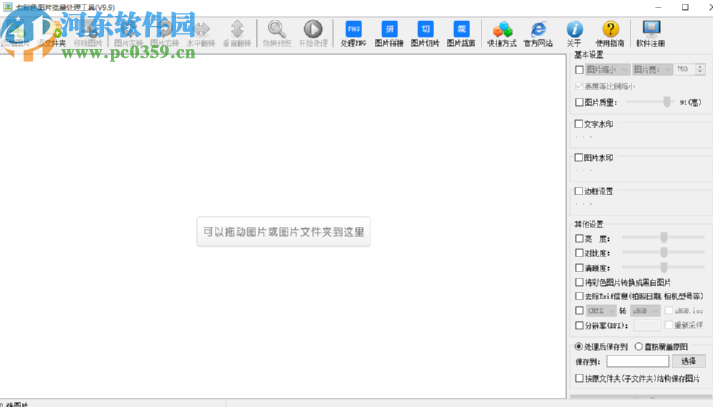Enable 文字水印 text watermark

pyautogui.click(x=579, y=124)
